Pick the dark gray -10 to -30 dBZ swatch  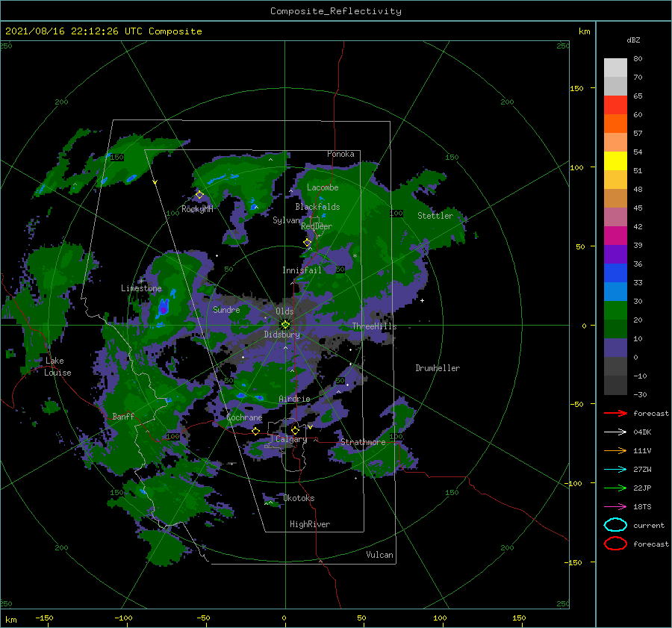(x=615, y=385)
